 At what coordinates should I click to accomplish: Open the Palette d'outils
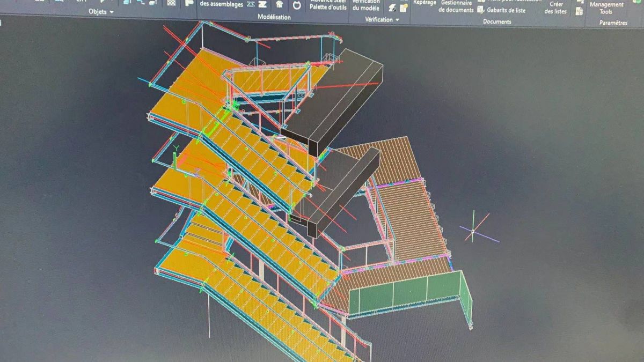click(x=327, y=6)
